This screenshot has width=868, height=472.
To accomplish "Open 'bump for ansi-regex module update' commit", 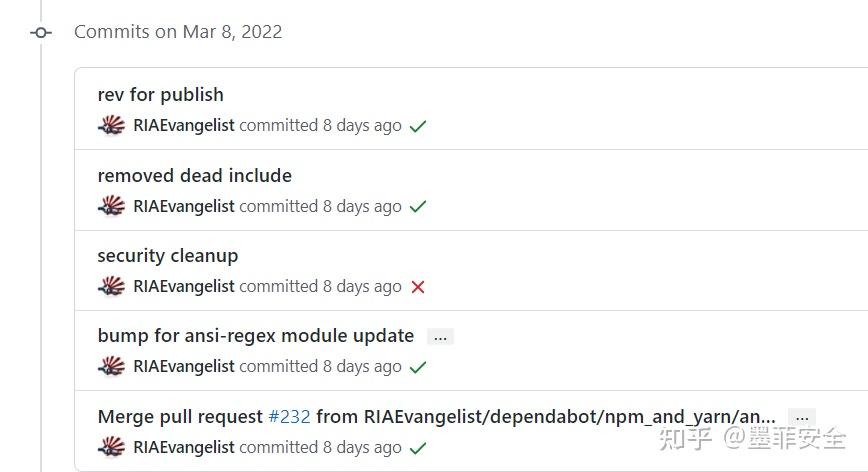I will point(255,336).
